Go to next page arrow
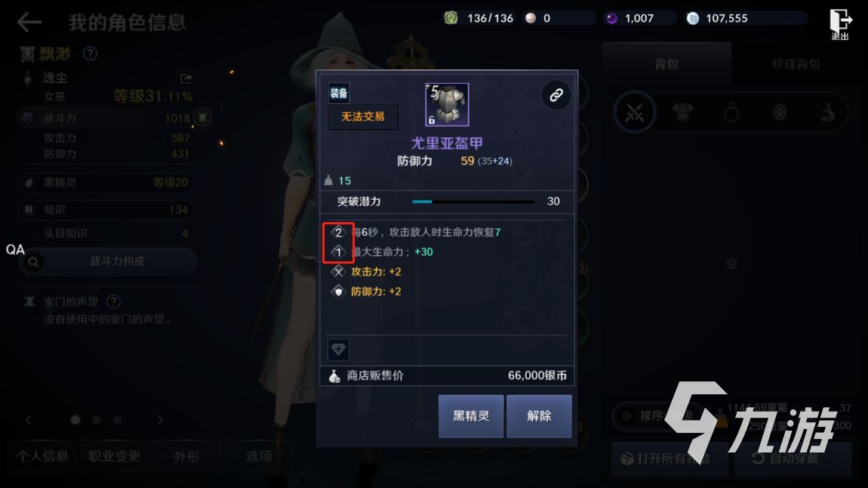 [x=160, y=420]
